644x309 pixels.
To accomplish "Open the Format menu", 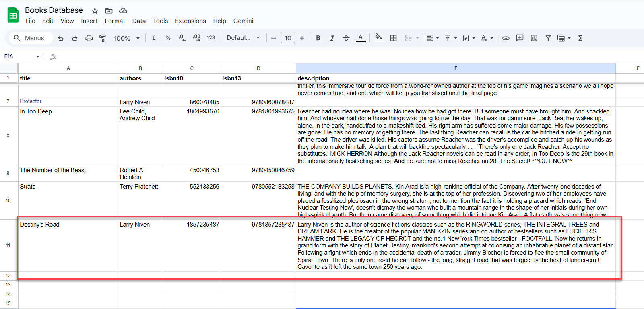I will 115,21.
